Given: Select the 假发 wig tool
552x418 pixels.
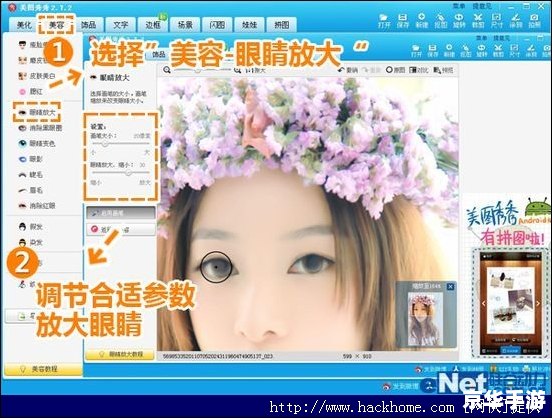Looking at the screenshot, I should point(31,227).
